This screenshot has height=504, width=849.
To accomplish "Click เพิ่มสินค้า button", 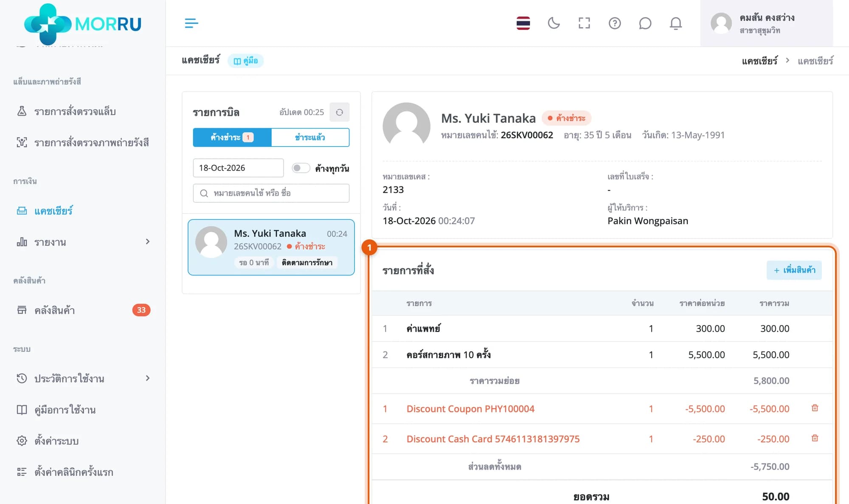I will coord(794,270).
